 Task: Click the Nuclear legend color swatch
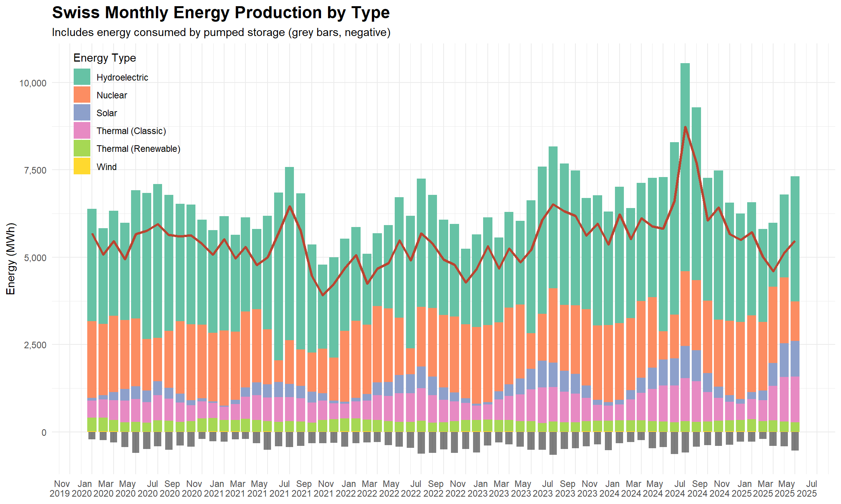82,95
